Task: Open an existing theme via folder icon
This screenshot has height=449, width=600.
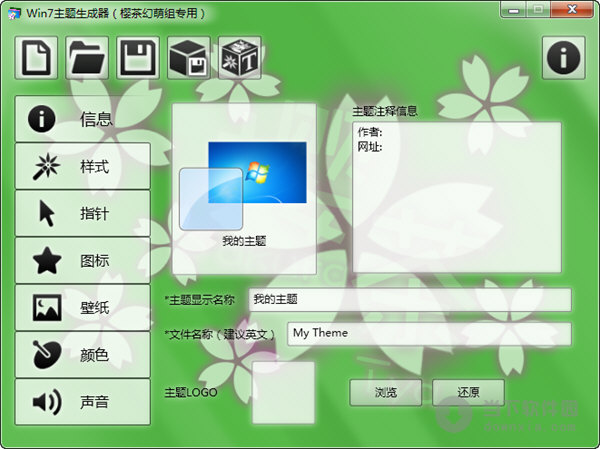Action: (87, 58)
